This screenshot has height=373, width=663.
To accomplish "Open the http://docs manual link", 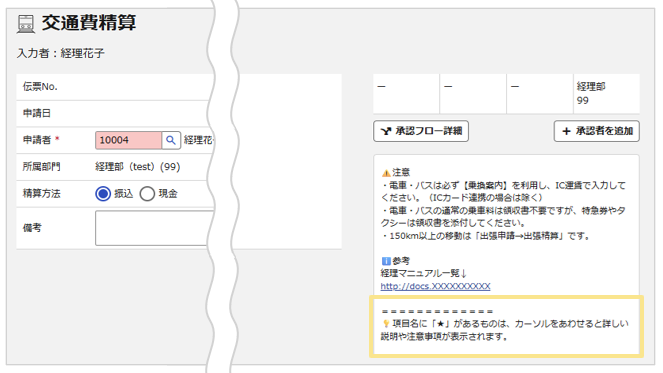I will (x=435, y=286).
